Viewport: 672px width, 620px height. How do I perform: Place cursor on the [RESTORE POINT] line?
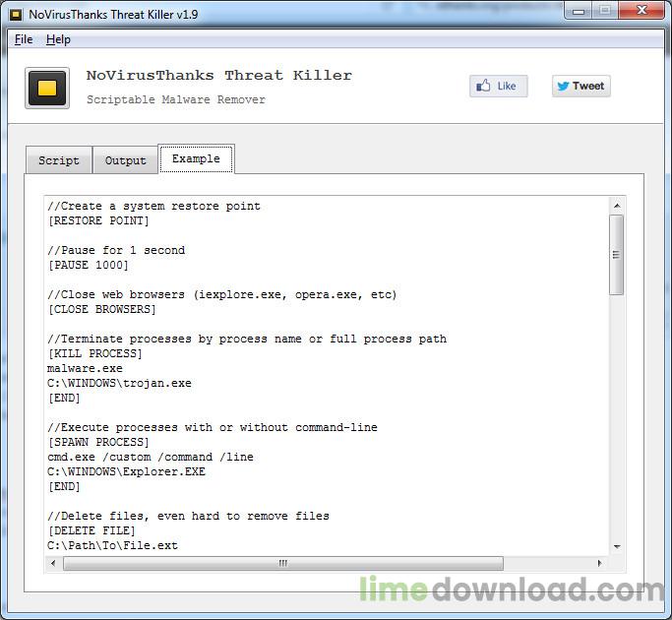98,220
